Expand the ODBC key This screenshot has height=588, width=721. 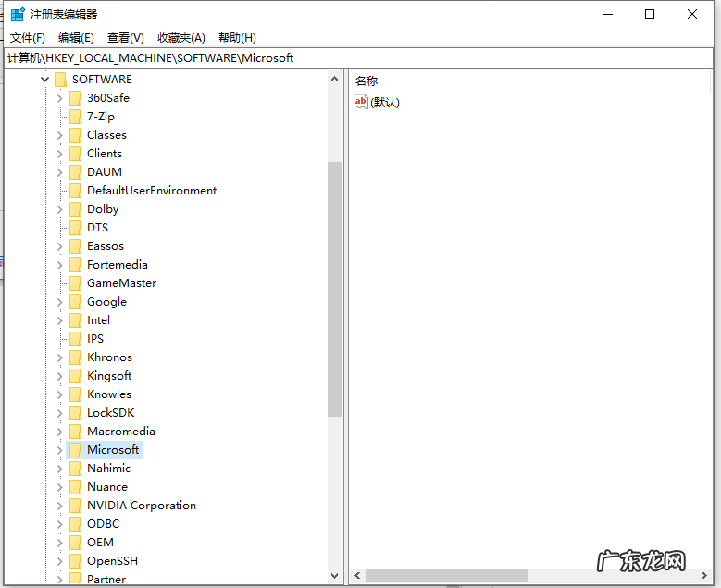59,524
